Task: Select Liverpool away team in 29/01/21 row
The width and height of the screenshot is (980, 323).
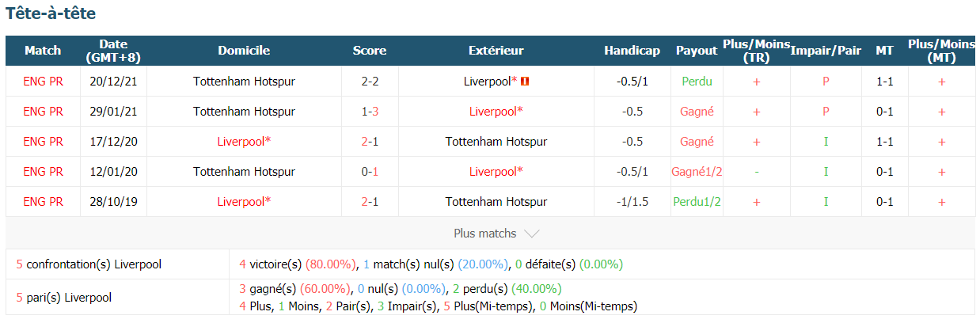Action: 496,112
